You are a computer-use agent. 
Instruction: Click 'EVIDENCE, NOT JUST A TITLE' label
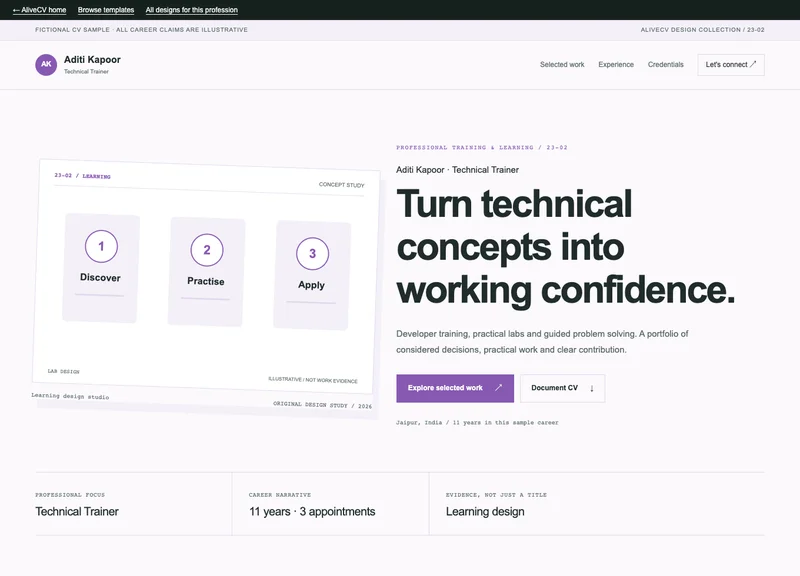tap(496, 495)
